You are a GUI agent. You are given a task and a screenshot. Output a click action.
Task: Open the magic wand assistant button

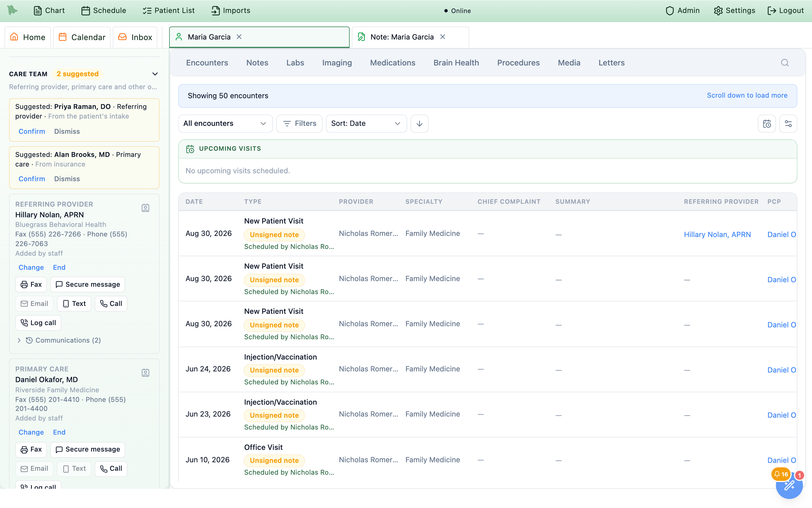(789, 485)
